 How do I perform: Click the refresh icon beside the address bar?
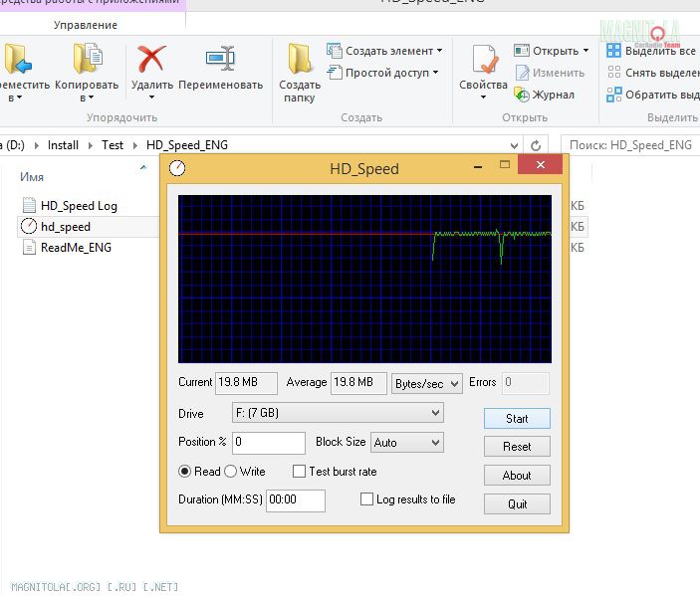click(x=536, y=145)
